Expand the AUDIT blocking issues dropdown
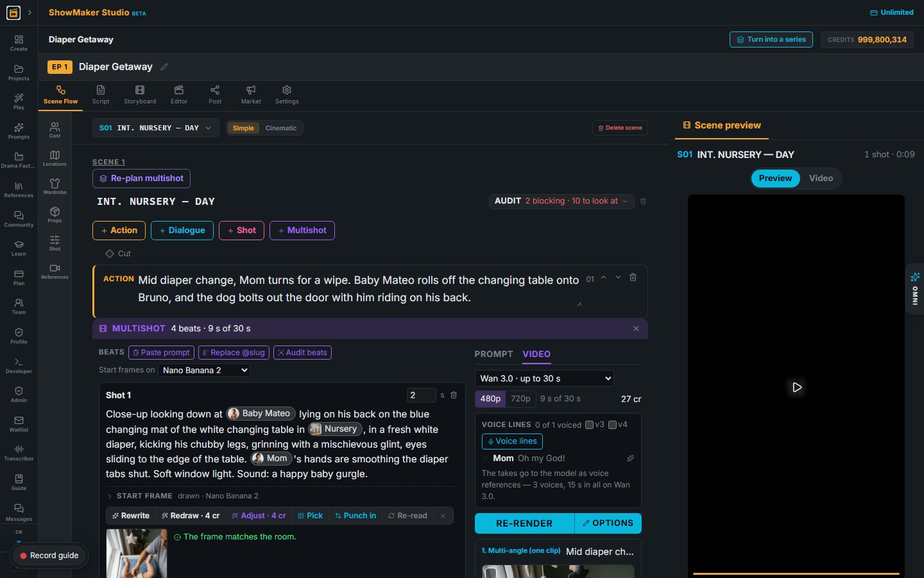 click(561, 201)
